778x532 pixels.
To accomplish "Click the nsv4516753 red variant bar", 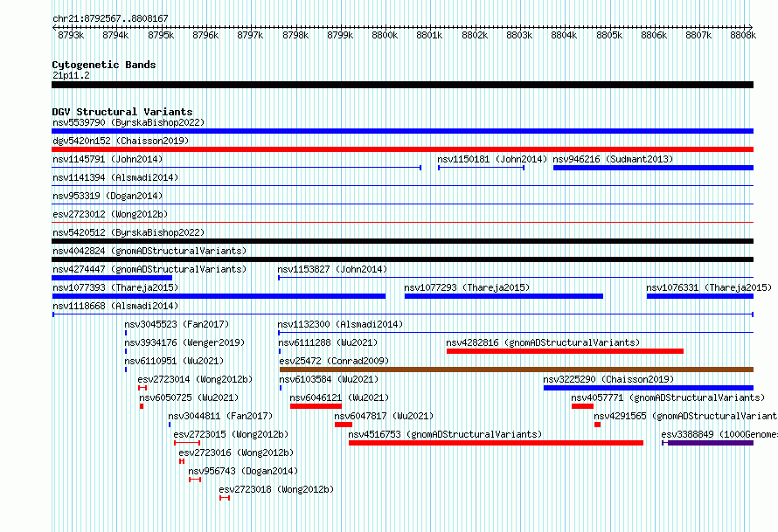I will click(496, 443).
